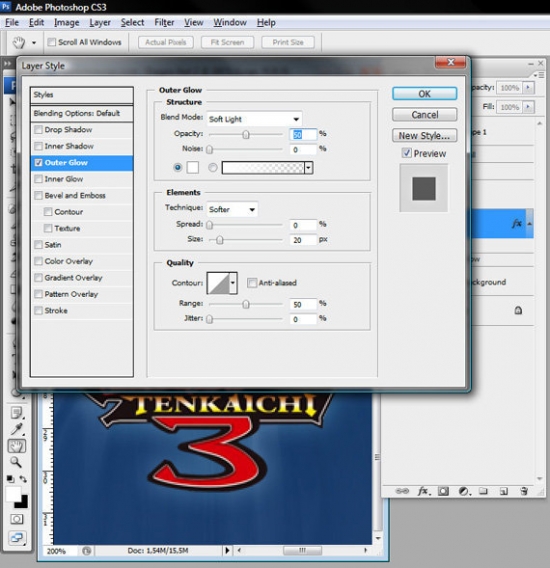Create new adjustment layer icon
This screenshot has height=568, width=550.
point(464,491)
